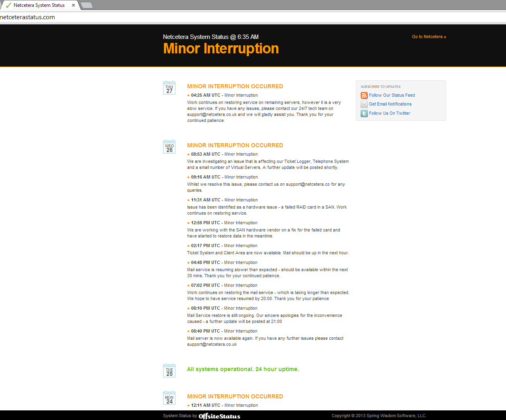
Task: Open Follow Our Status Feed link
Action: (x=392, y=95)
